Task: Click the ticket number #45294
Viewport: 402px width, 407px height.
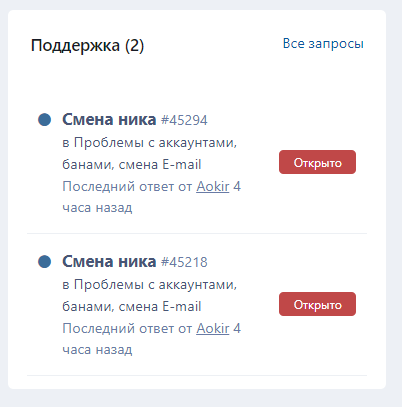Action: (184, 120)
